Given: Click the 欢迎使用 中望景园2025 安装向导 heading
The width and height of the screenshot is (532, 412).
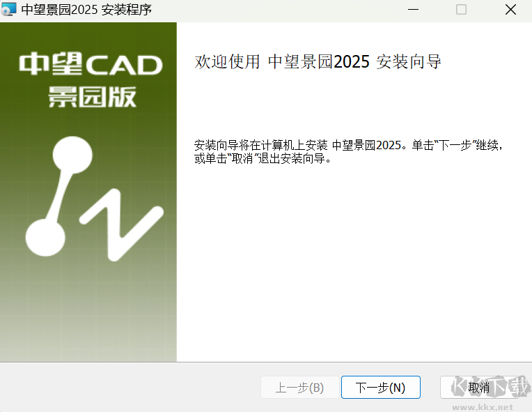Looking at the screenshot, I should pos(318,62).
